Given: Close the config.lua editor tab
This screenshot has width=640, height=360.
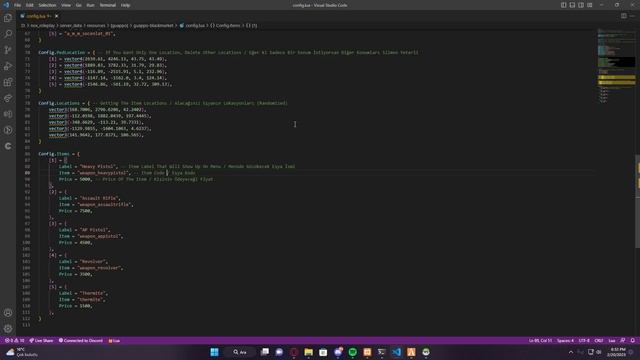Looking at the screenshot, I should pos(56,16).
